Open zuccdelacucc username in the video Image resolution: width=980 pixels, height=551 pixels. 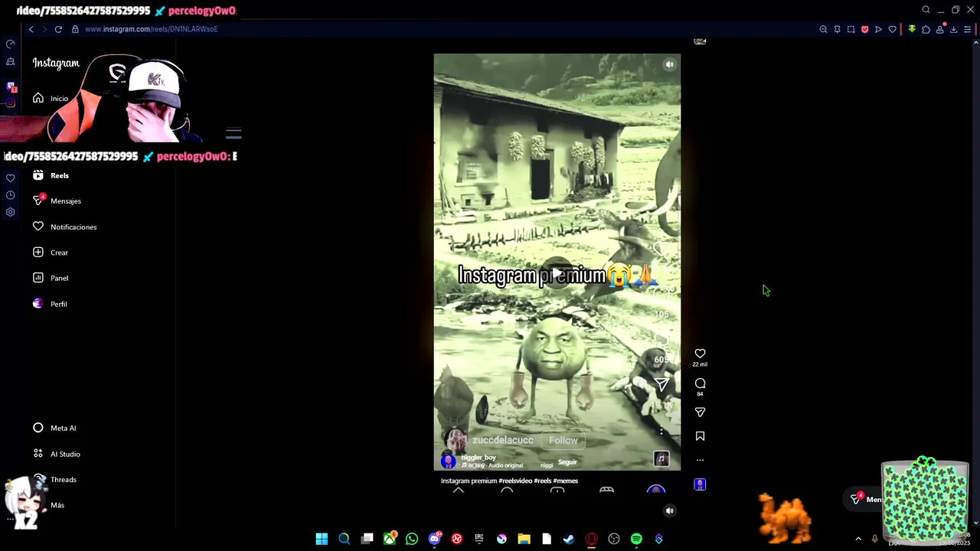(x=502, y=440)
